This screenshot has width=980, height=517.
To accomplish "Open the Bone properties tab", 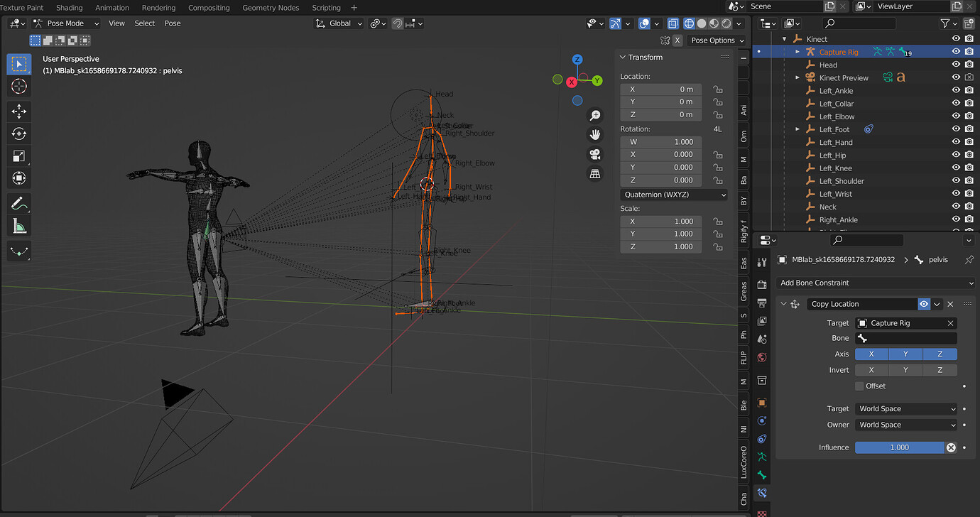I will point(762,474).
